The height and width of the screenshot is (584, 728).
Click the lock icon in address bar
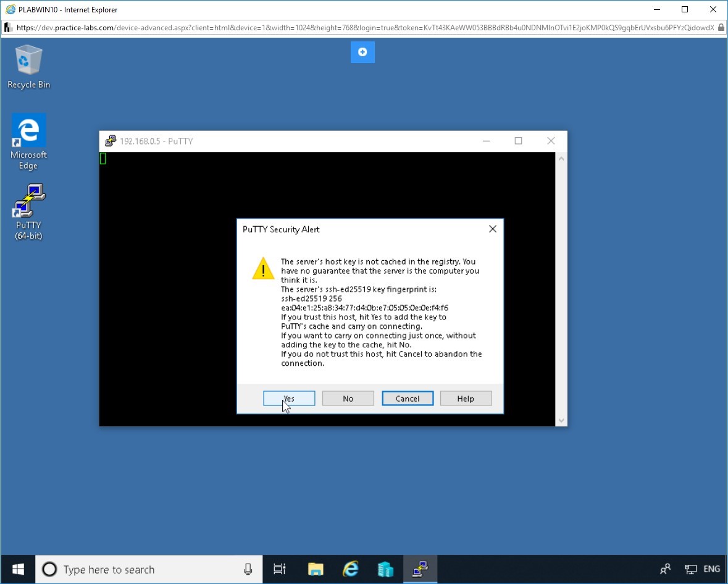(x=721, y=28)
